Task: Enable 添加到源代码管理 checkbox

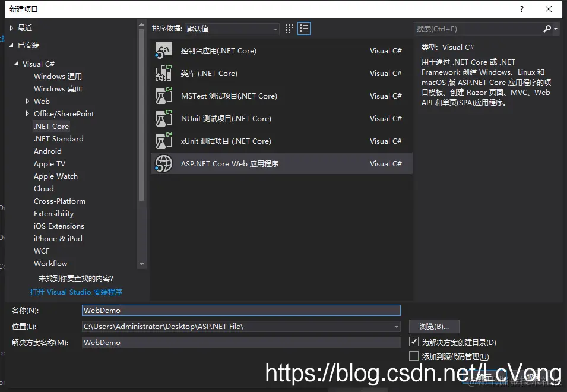Action: pos(414,356)
